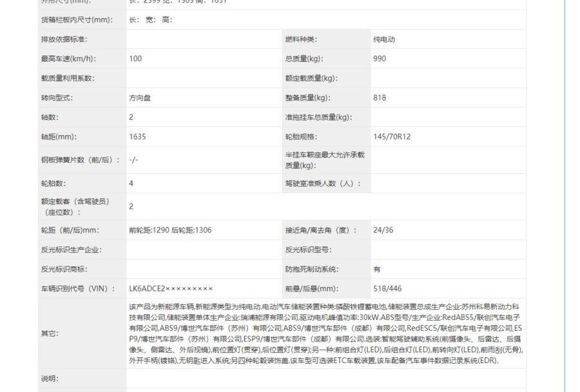580x392 pixels.
Task: Click the track width value 前轮距:1290 后轮距:1306
Action: (170, 230)
